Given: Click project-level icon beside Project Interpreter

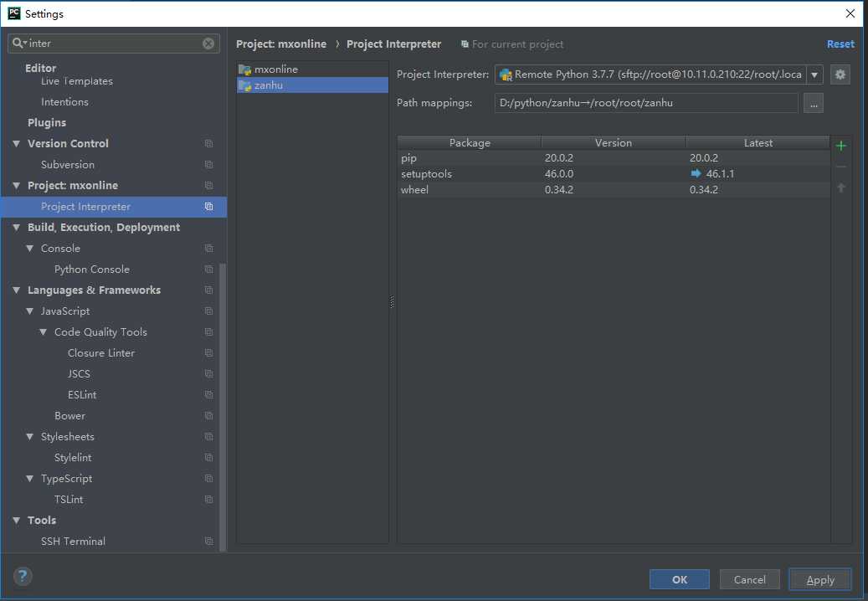Looking at the screenshot, I should [208, 207].
